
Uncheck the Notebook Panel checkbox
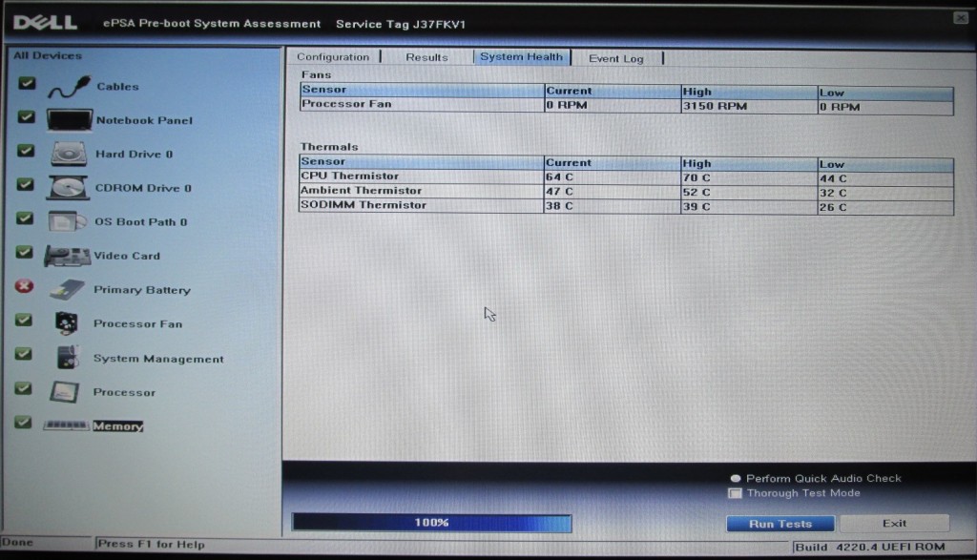[26, 116]
